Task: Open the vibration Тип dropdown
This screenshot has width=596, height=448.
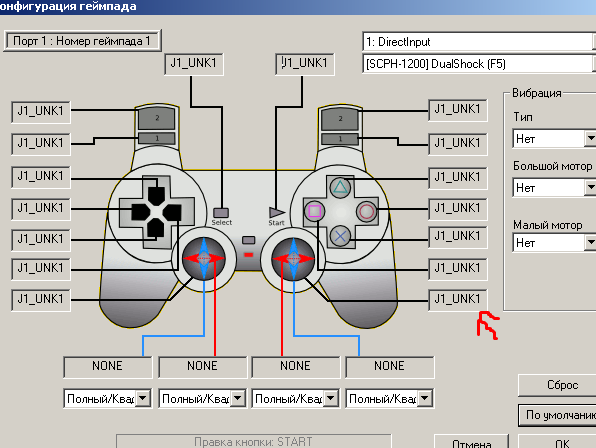Action: point(590,139)
